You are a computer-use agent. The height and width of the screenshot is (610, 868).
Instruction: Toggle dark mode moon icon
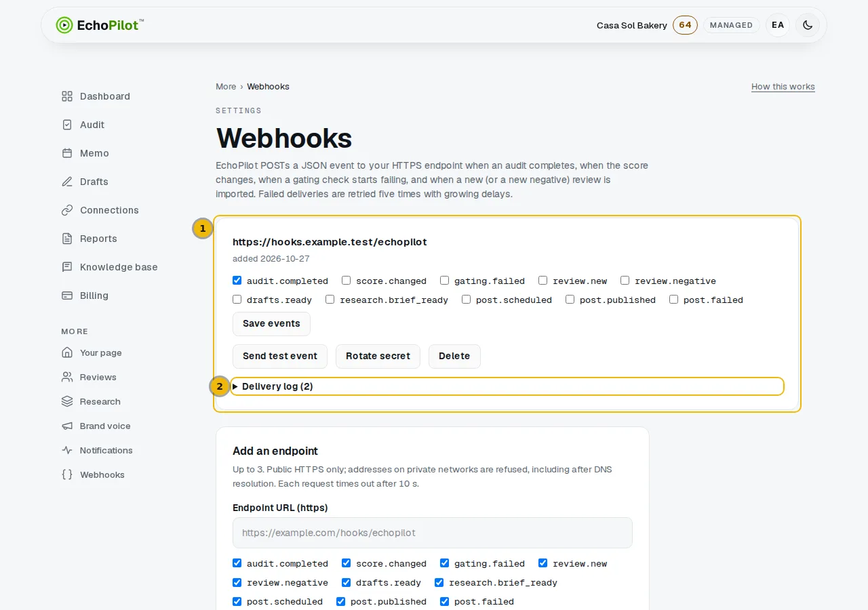(x=808, y=25)
